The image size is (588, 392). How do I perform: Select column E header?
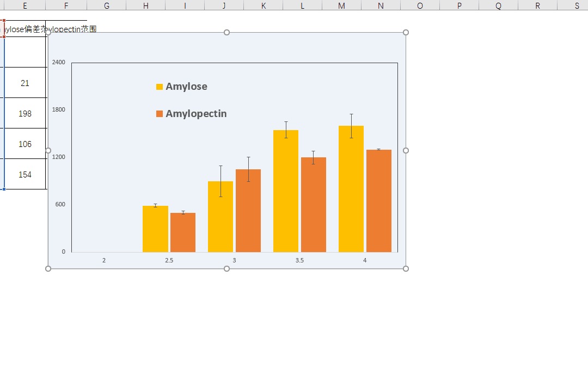tap(24, 5)
